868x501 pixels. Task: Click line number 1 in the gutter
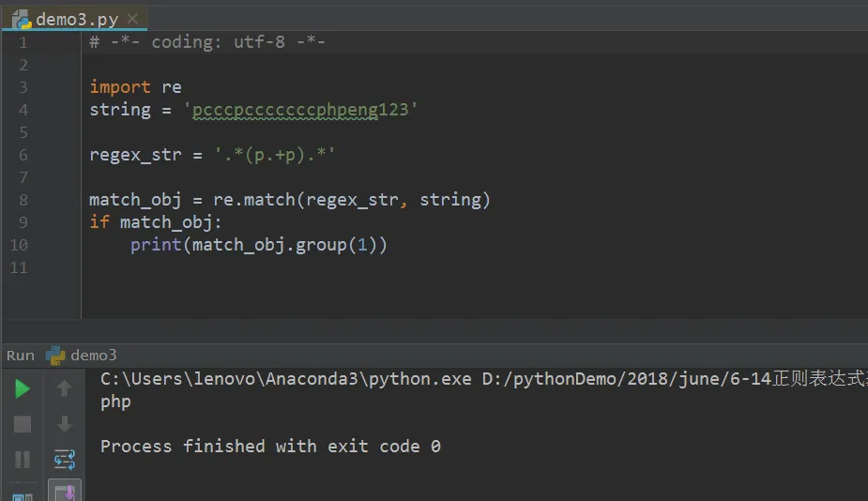pyautogui.click(x=23, y=42)
